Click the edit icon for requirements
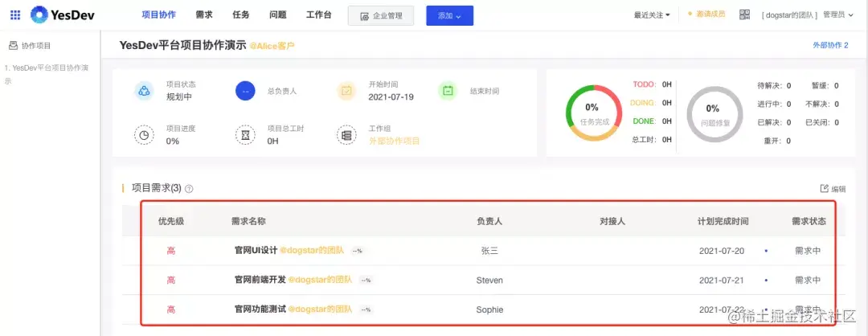 (x=825, y=188)
